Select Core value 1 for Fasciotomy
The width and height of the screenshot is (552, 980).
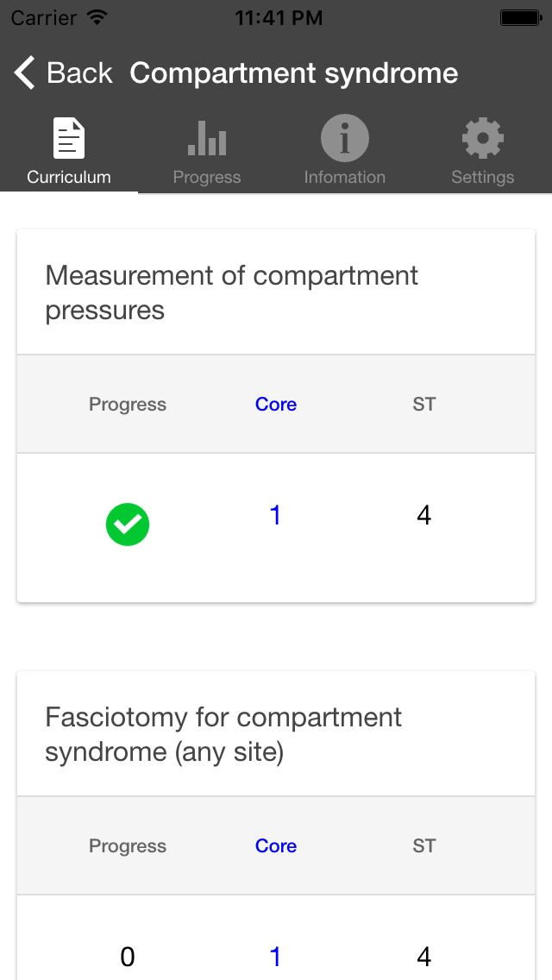pos(275,957)
